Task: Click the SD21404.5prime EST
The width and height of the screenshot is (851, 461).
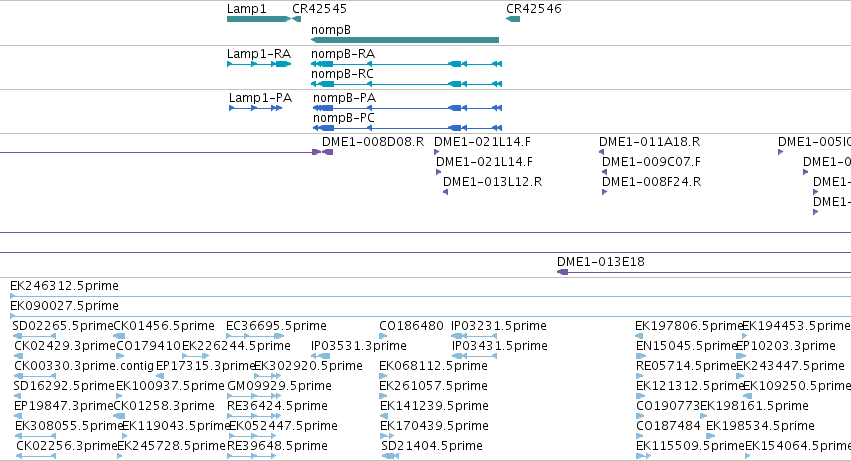Action: pyautogui.click(x=390, y=456)
